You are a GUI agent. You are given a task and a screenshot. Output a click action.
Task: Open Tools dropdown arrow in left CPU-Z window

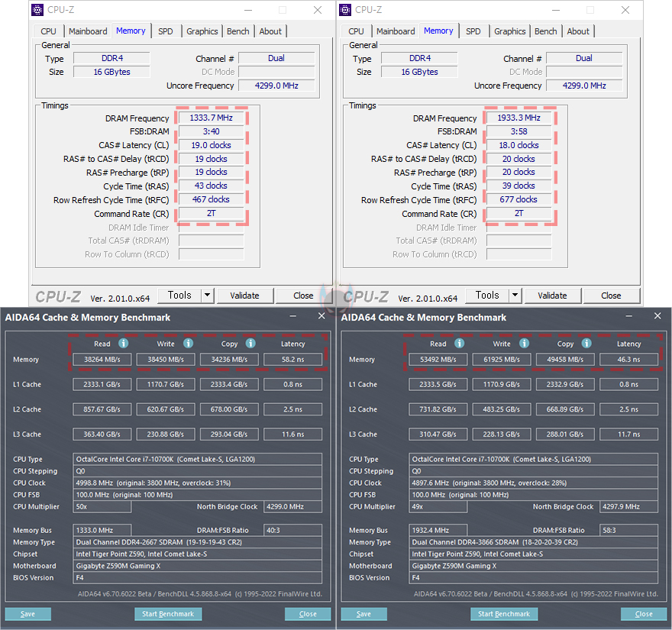208,296
